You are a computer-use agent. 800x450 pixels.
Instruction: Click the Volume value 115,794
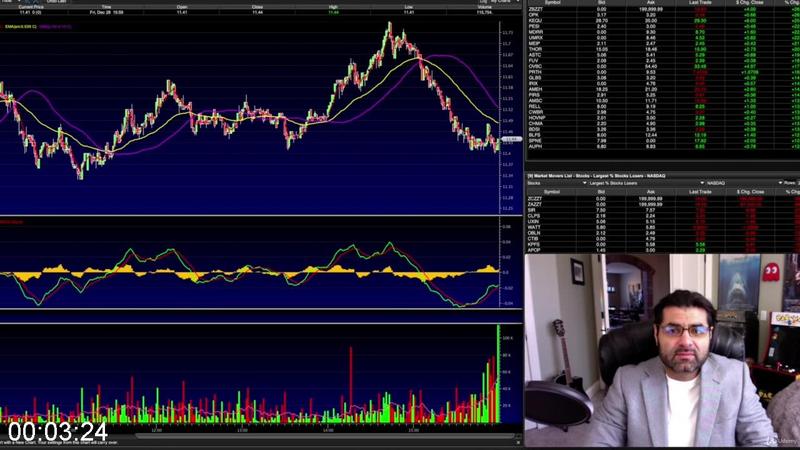tap(484, 12)
